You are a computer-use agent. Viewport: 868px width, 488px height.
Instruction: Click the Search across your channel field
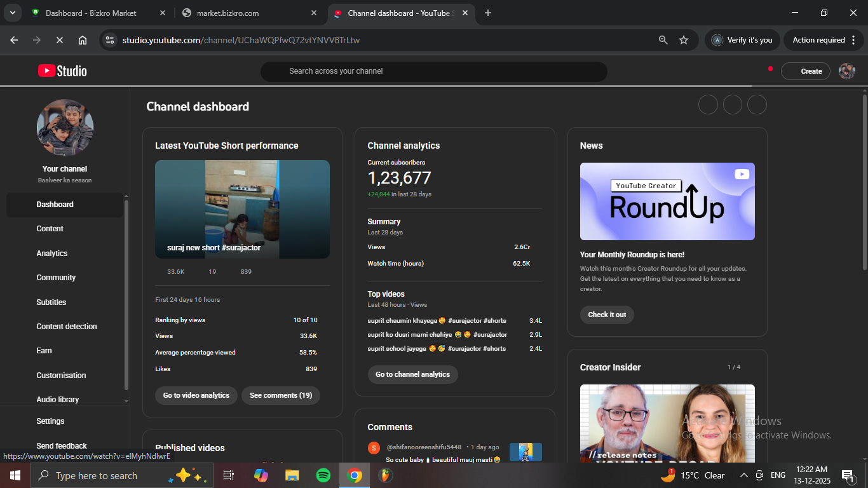tap(433, 71)
